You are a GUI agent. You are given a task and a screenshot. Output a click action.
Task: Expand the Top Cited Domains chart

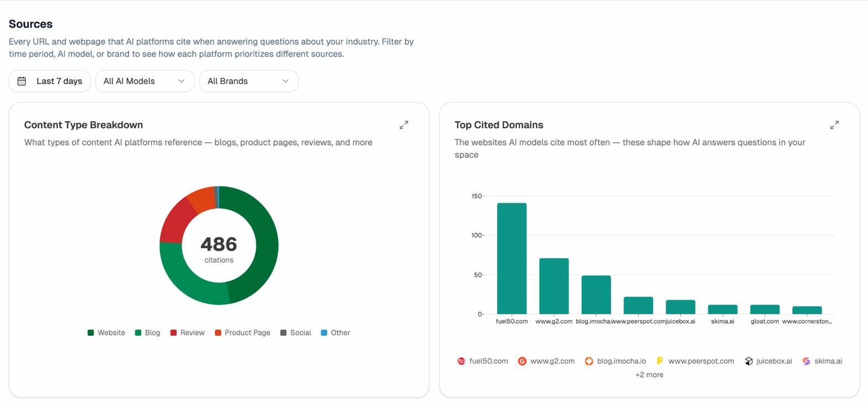coord(834,125)
